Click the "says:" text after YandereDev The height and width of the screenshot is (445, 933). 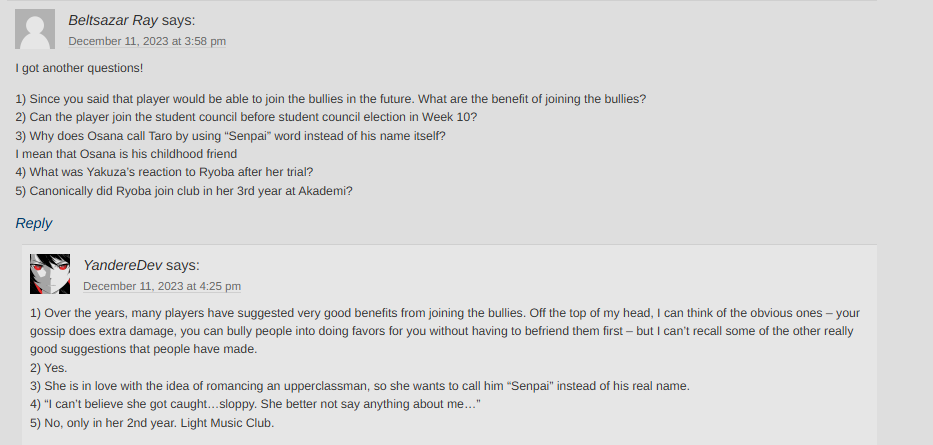tap(183, 265)
